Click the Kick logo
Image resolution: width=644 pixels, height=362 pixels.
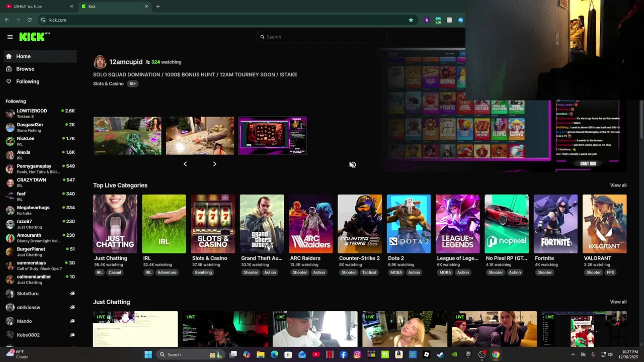34,37
